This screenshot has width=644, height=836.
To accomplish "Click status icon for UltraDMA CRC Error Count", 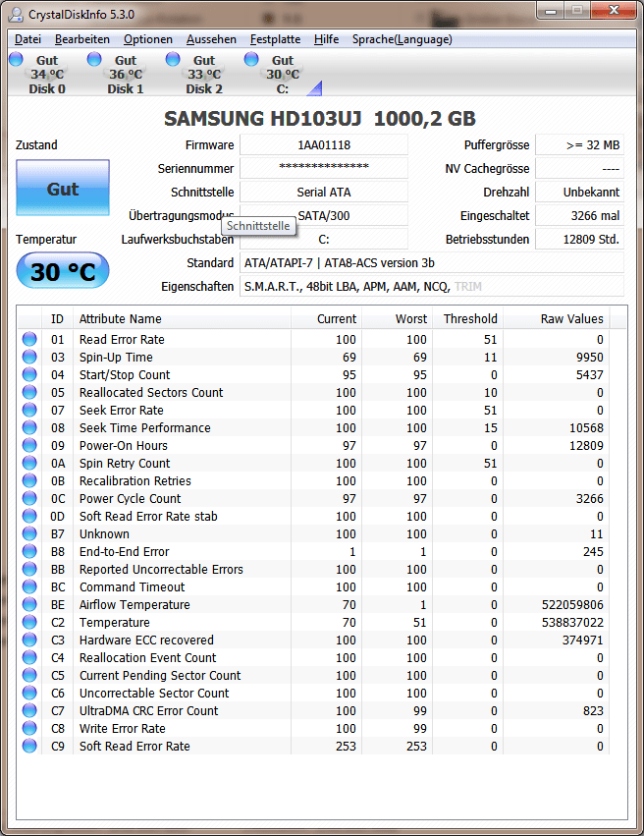I will pos(29,710).
